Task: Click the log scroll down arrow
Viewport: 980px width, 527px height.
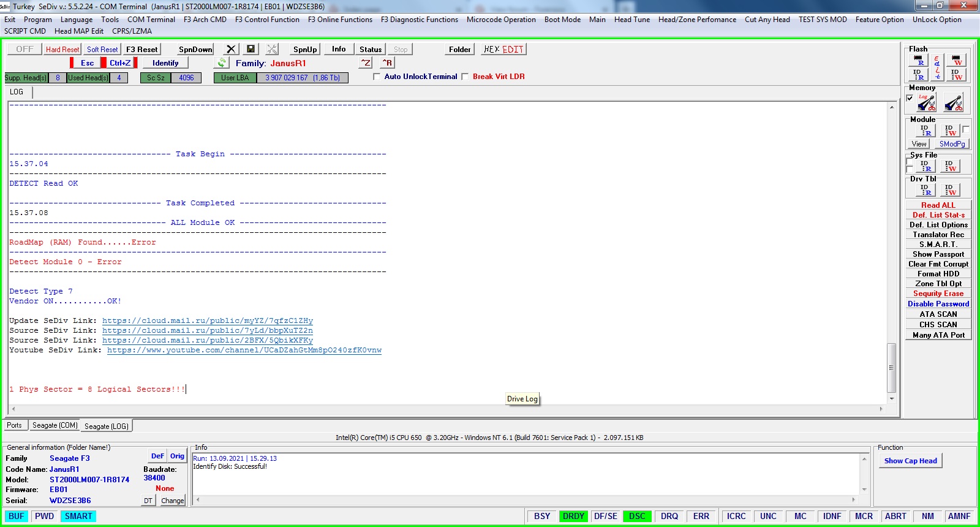Action: [x=892, y=399]
